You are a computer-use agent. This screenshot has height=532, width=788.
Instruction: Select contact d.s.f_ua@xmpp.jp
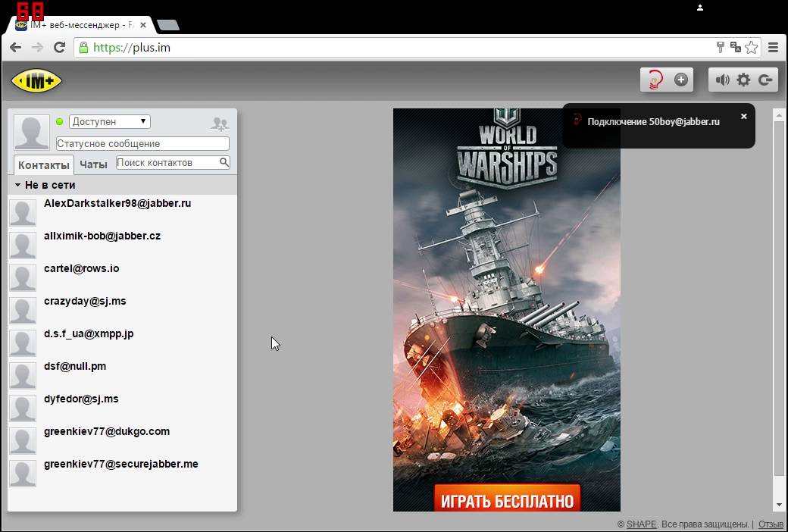click(122, 342)
